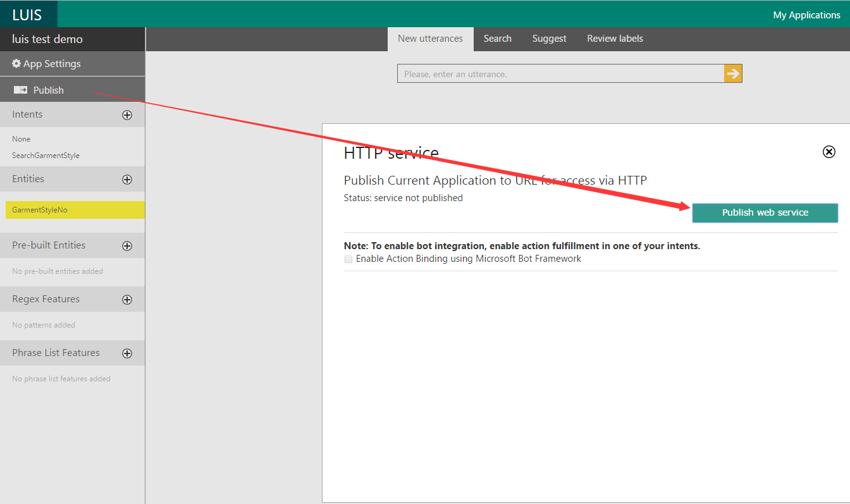Click 'No phrase list features added' text
This screenshot has height=504, width=850.
click(61, 379)
